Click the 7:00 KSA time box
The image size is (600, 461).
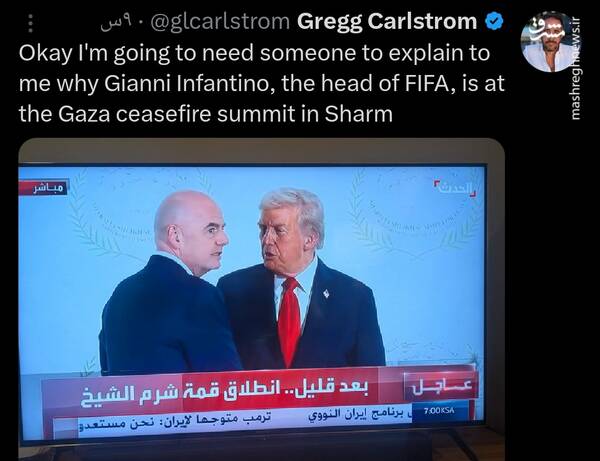(x=440, y=411)
